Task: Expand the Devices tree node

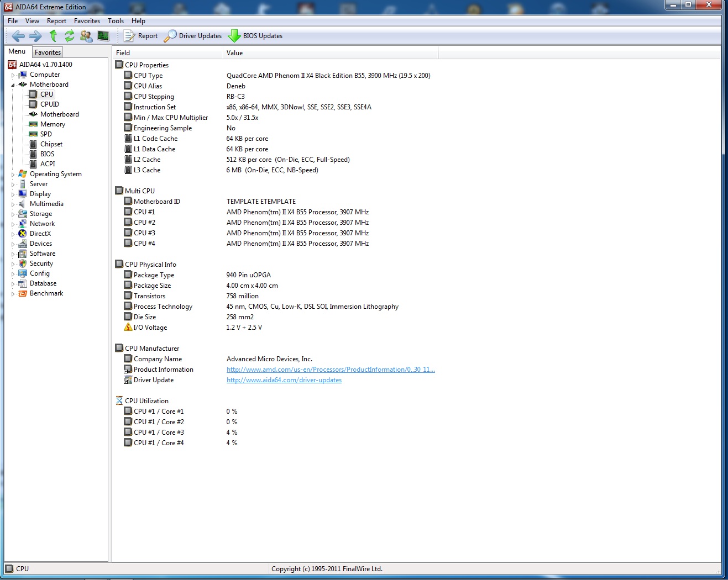Action: click(x=13, y=244)
